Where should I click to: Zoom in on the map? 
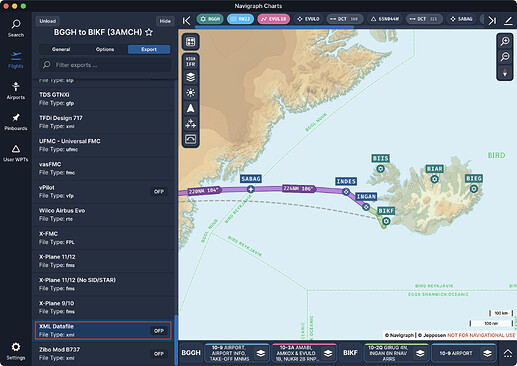[x=505, y=41]
